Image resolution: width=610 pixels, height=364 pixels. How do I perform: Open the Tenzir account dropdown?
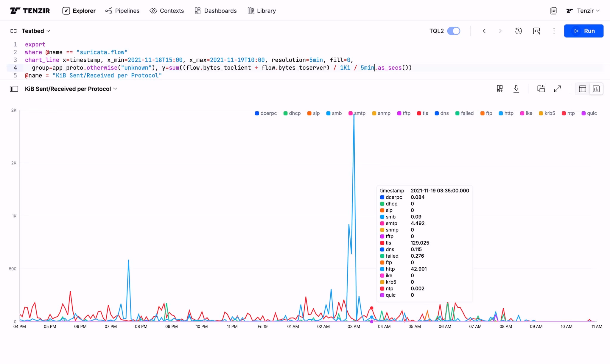point(583,11)
